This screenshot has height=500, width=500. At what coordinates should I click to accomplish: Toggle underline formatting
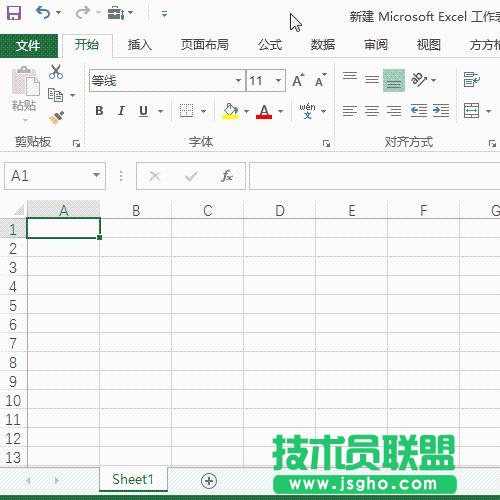[x=143, y=111]
